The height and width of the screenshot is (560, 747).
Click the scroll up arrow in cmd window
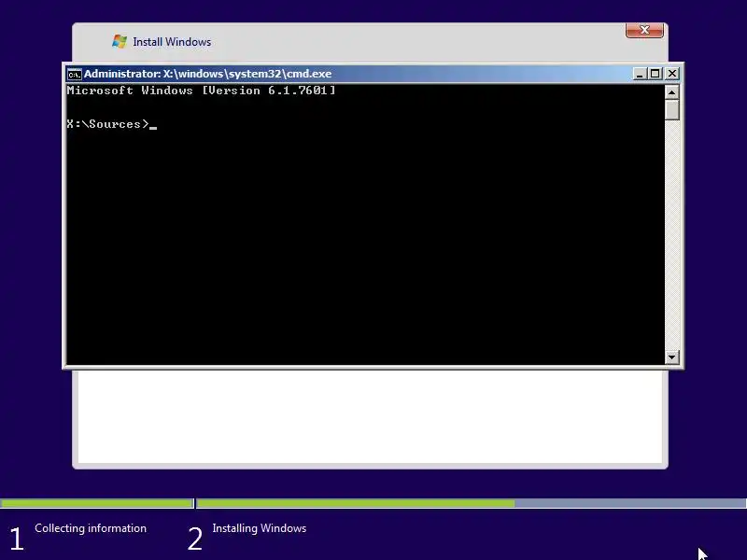point(671,91)
